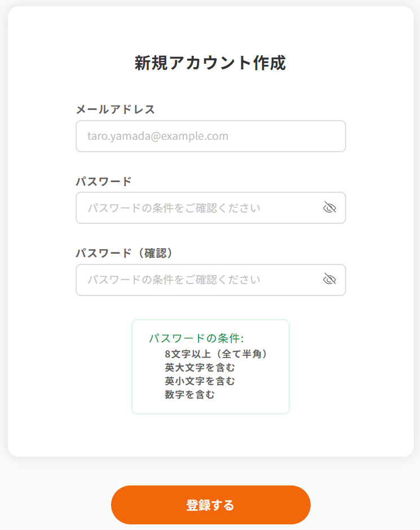
Task: Toggle eye icon in パスワード（確認） field
Action: (x=329, y=279)
